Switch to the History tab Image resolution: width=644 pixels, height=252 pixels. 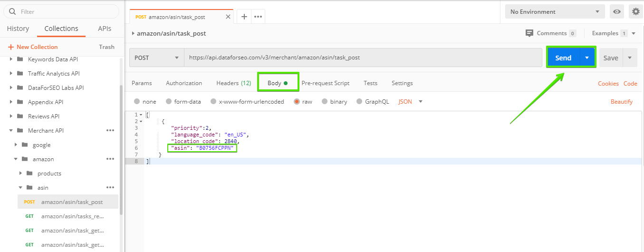18,29
